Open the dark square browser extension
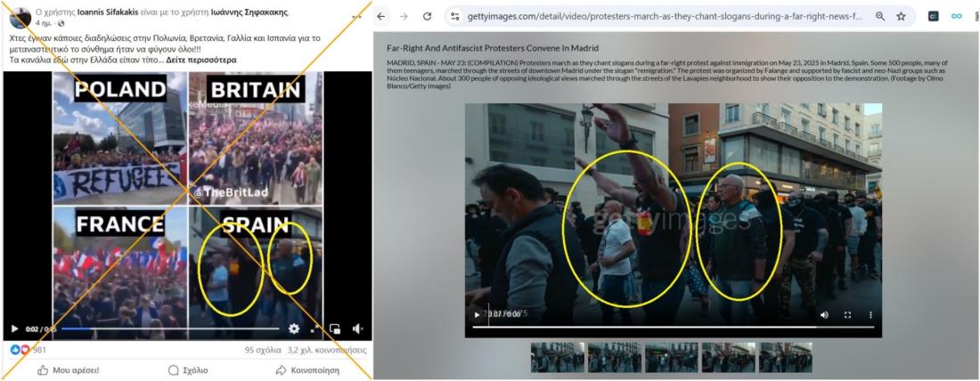Screen dimensions: 980x381 [933, 16]
